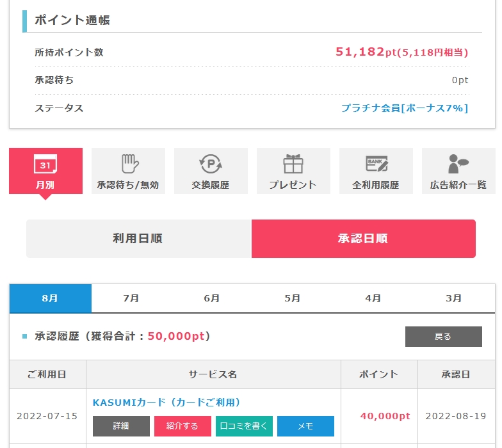This screenshot has width=502, height=448.
Task: Select the 8月 tab
Action: coord(50,298)
